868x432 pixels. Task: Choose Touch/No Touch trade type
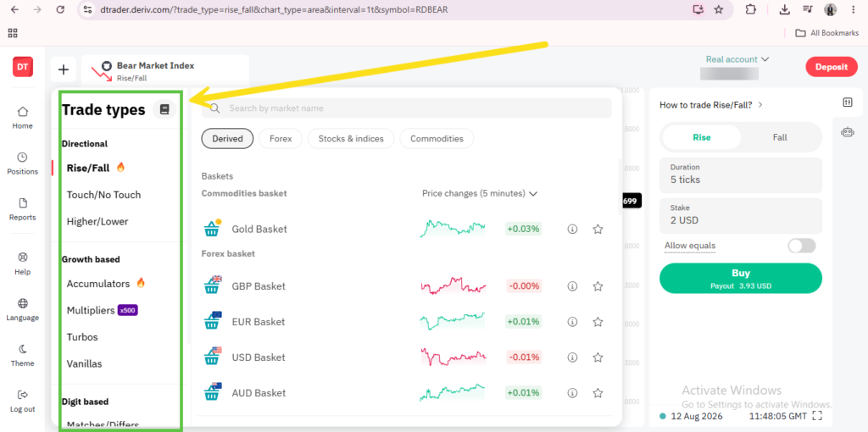(x=103, y=195)
